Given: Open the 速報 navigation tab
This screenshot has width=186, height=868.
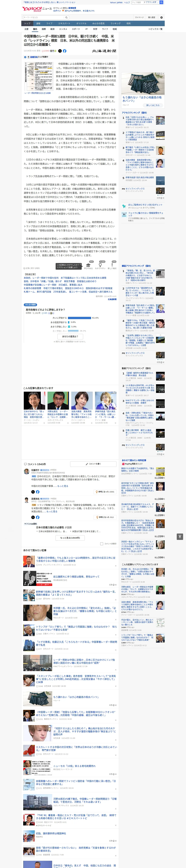Looking at the screenshot, I should 38,23.
